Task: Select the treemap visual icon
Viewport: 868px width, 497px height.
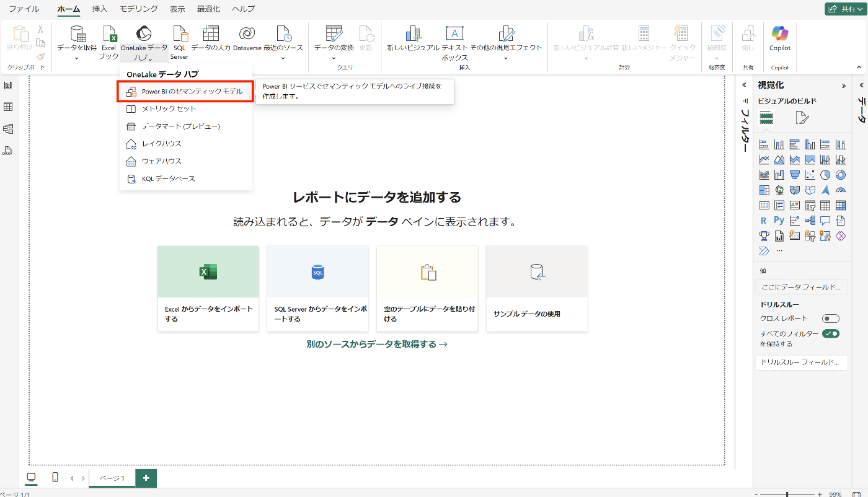Action: [764, 190]
